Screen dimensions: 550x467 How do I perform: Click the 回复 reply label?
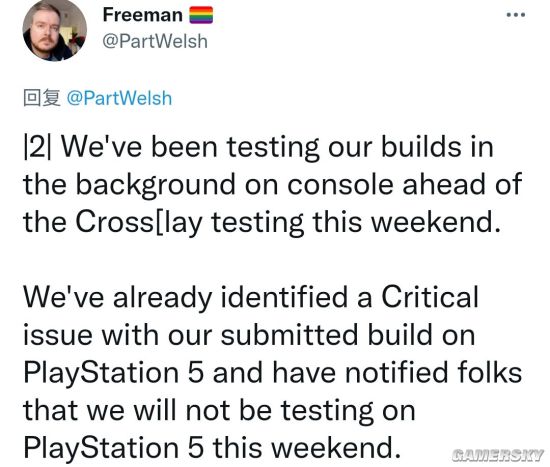coord(42,98)
